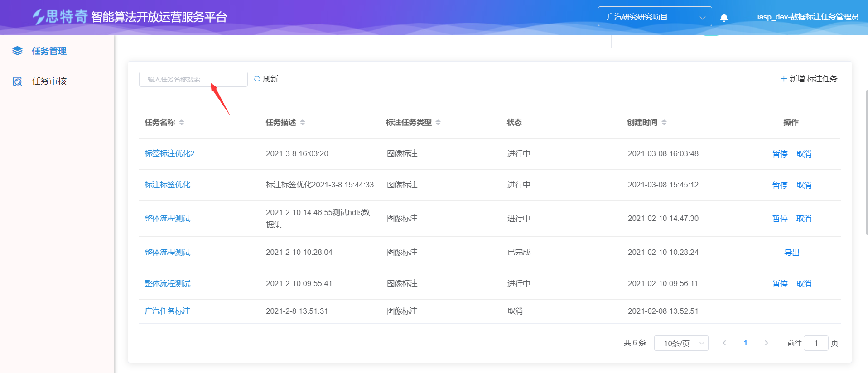Open the 标签标注优化2 task link
This screenshot has height=373, width=868.
(169, 153)
